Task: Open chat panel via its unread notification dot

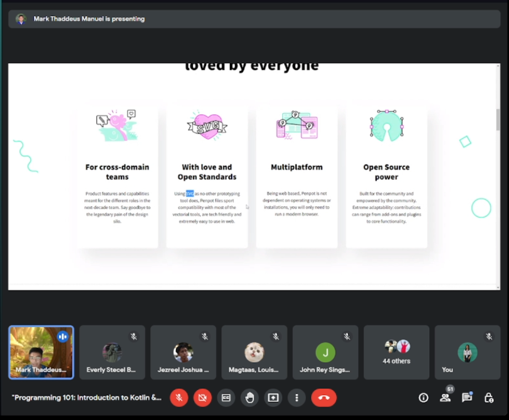Action: pos(471,392)
